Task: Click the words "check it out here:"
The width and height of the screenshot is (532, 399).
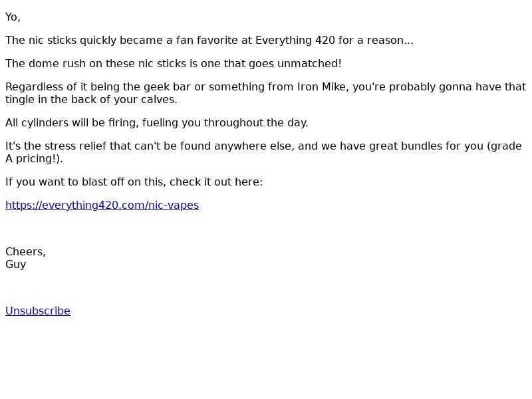Action: (216, 182)
